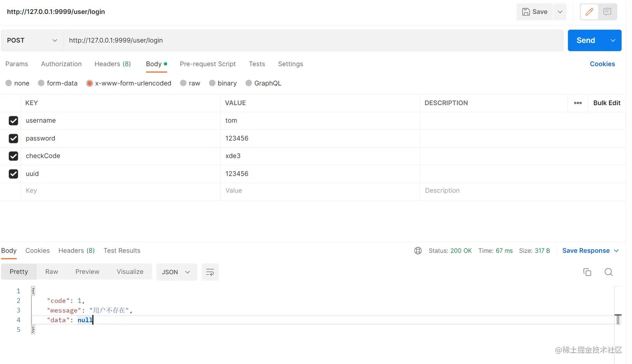The height and width of the screenshot is (364, 632).
Task: Click the comments icon near Save
Action: click(608, 12)
